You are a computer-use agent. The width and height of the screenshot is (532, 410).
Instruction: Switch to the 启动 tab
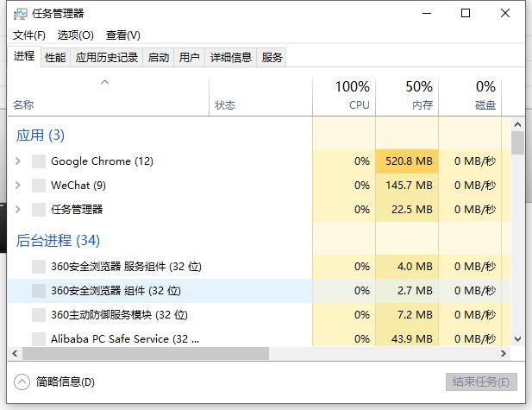159,58
